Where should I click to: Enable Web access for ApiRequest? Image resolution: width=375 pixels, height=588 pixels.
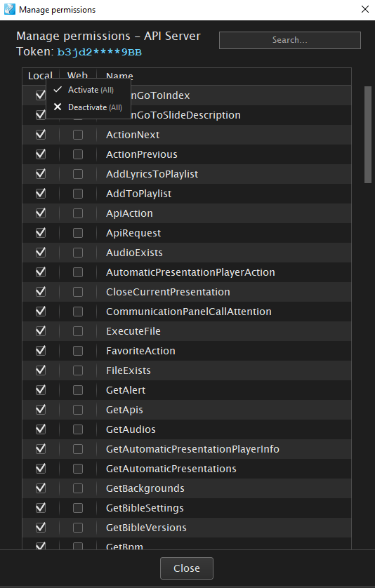pyautogui.click(x=78, y=233)
